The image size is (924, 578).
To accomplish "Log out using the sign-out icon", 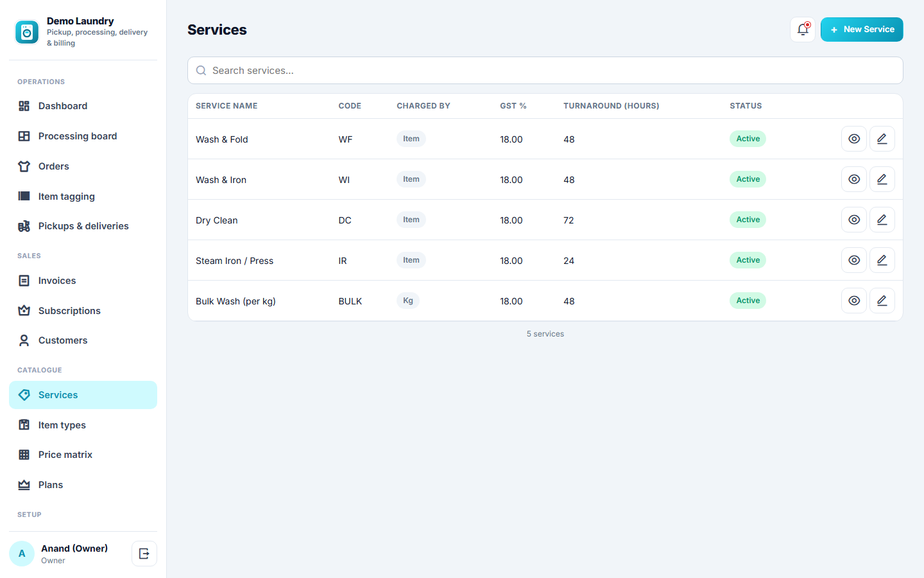I will tap(144, 554).
